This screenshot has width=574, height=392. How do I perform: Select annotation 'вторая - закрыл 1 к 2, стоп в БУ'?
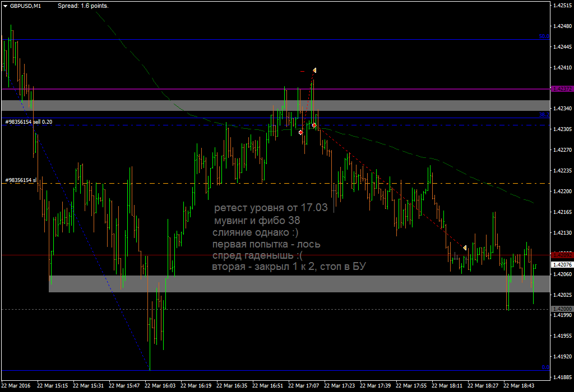pyautogui.click(x=289, y=267)
